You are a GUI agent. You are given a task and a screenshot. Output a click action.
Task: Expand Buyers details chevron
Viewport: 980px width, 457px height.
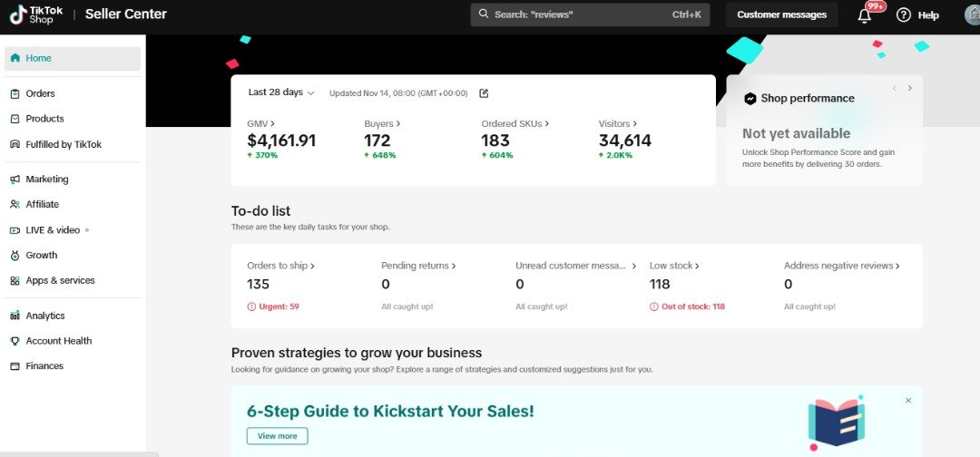coord(398,123)
